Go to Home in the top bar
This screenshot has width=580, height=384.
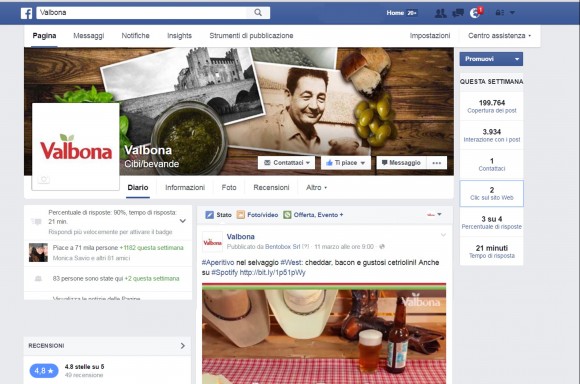pos(395,13)
